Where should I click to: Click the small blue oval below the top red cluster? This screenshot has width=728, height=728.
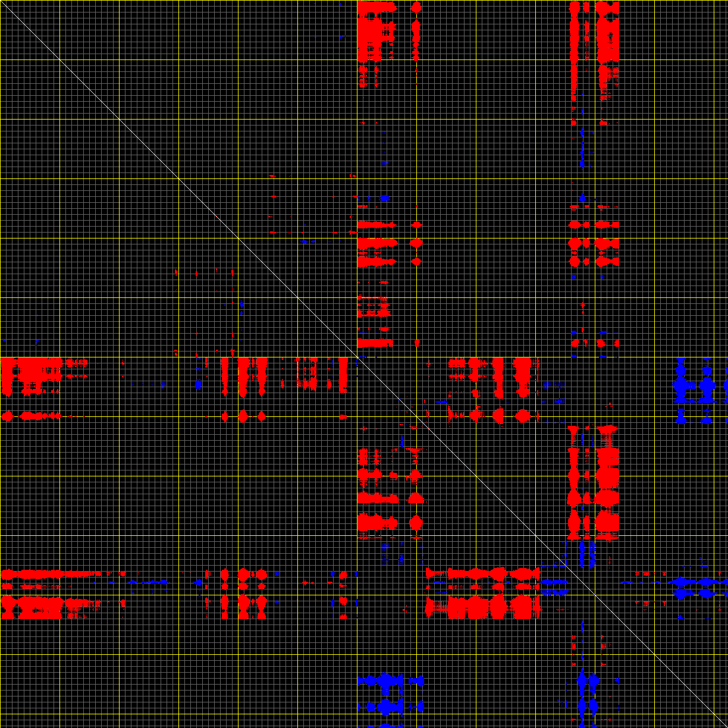[x=384, y=198]
